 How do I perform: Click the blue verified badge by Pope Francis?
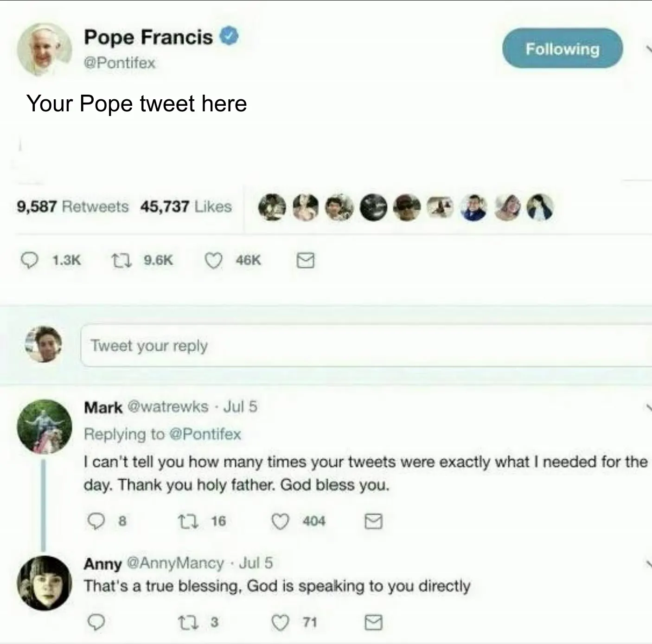pos(229,37)
